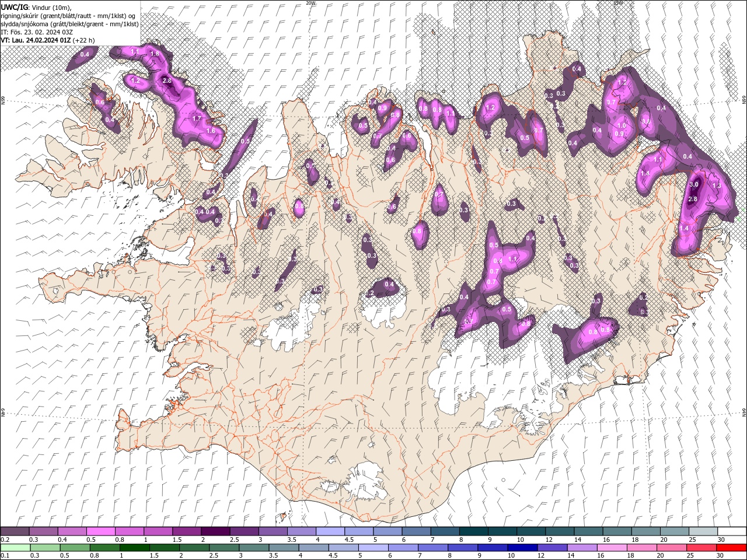The height and width of the screenshot is (560, 747).
Task: Click the '0.1' label under the rain legend
Action: (x=4, y=556)
